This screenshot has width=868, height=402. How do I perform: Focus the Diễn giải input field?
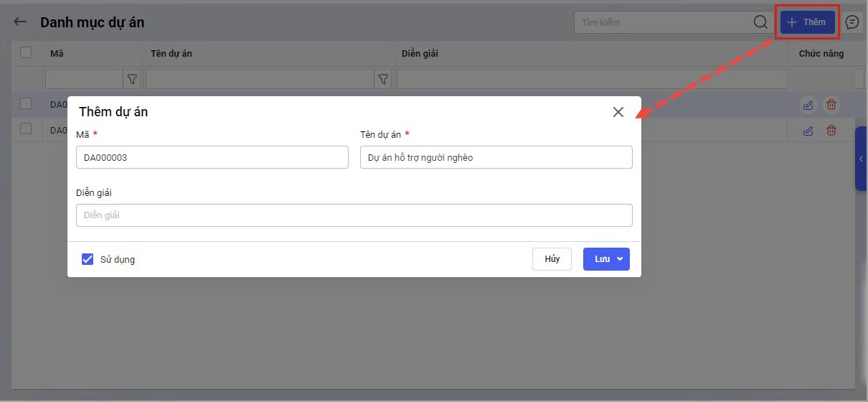(x=354, y=215)
